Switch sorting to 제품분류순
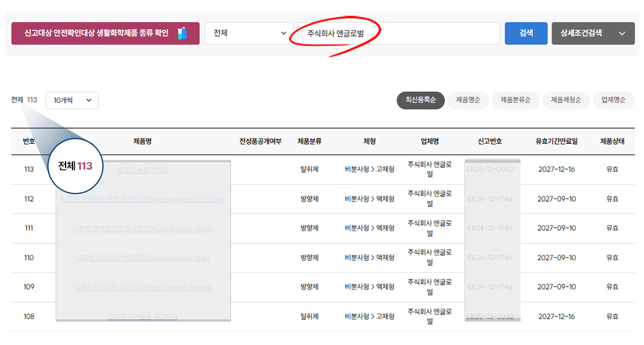Viewport: 644px width, 345px height. tap(515, 100)
